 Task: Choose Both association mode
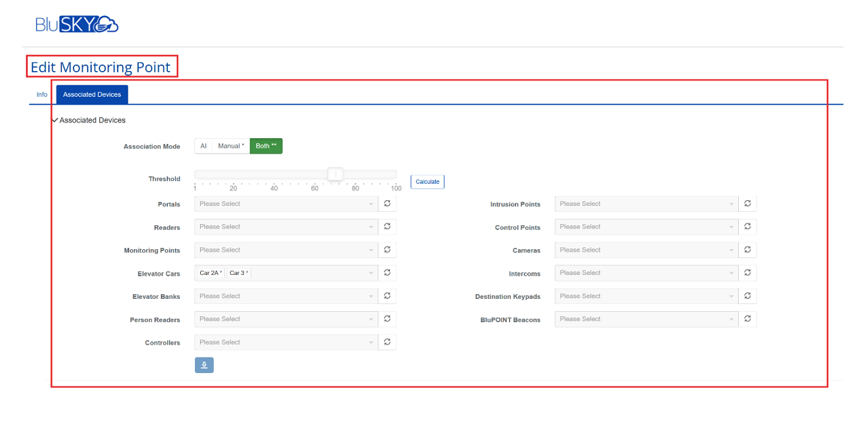265,147
